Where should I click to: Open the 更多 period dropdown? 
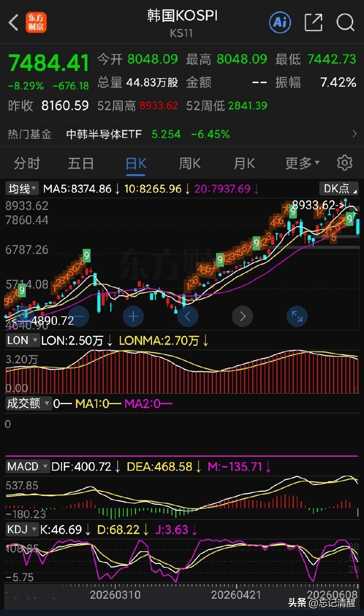pyautogui.click(x=302, y=163)
